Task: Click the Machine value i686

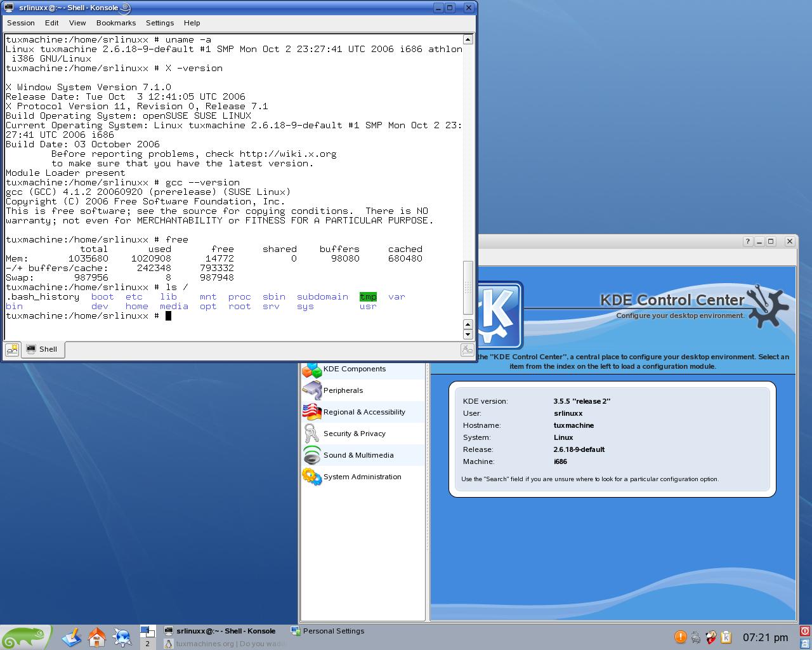Action: (560, 461)
